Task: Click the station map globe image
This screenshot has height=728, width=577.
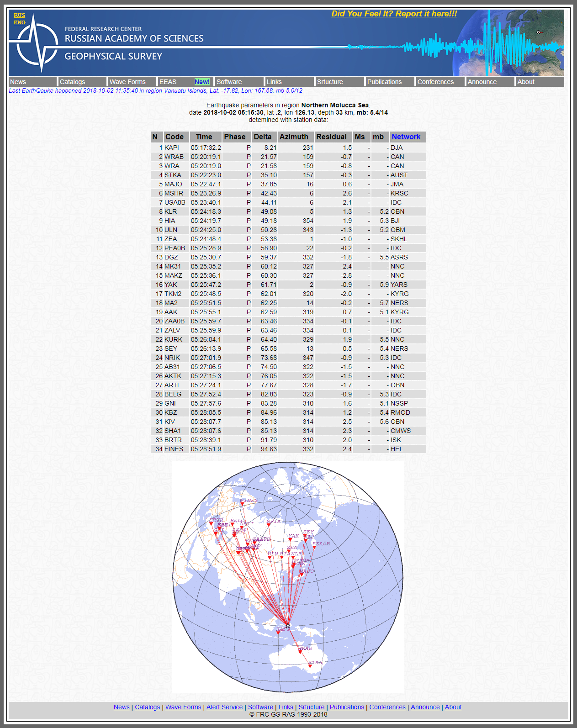Action: tap(288, 577)
